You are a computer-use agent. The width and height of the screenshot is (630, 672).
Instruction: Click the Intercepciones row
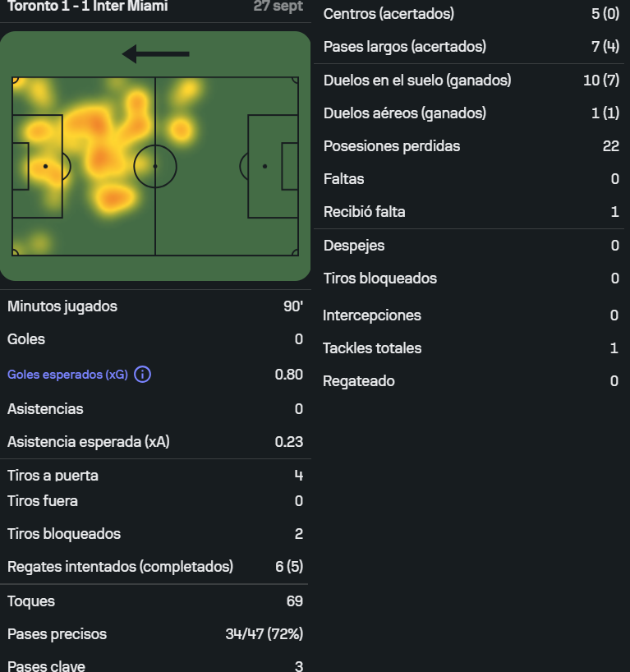[x=471, y=315]
